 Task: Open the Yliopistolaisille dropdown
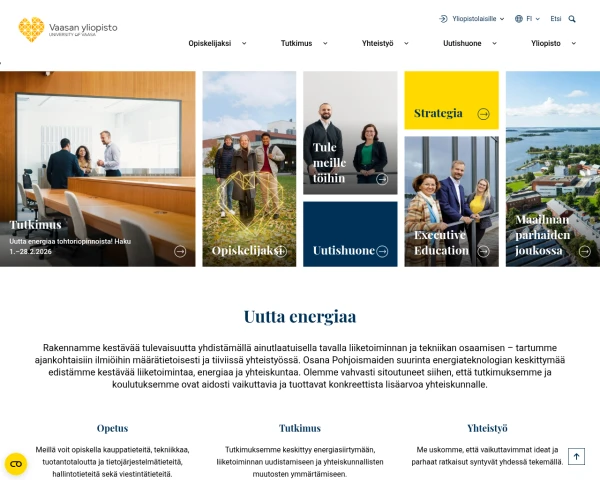(478, 19)
